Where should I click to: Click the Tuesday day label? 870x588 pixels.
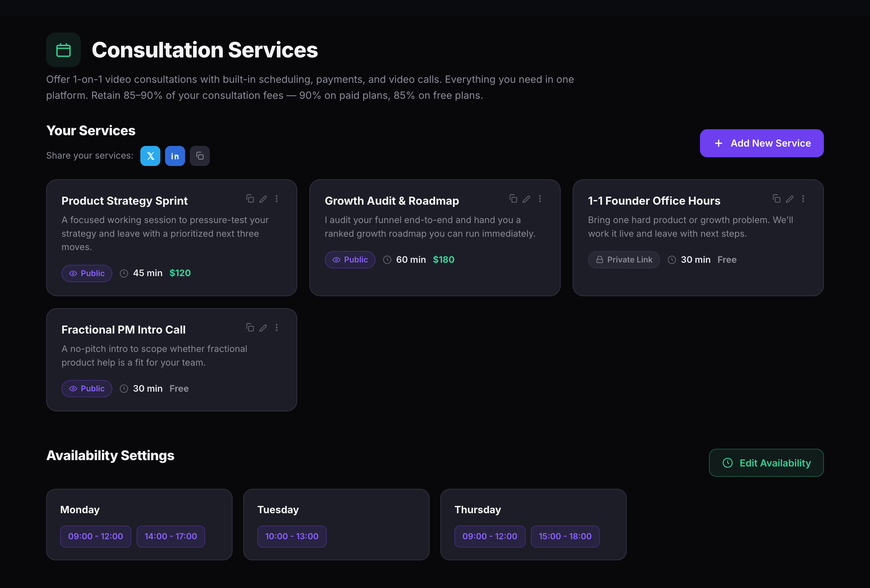pyautogui.click(x=278, y=510)
